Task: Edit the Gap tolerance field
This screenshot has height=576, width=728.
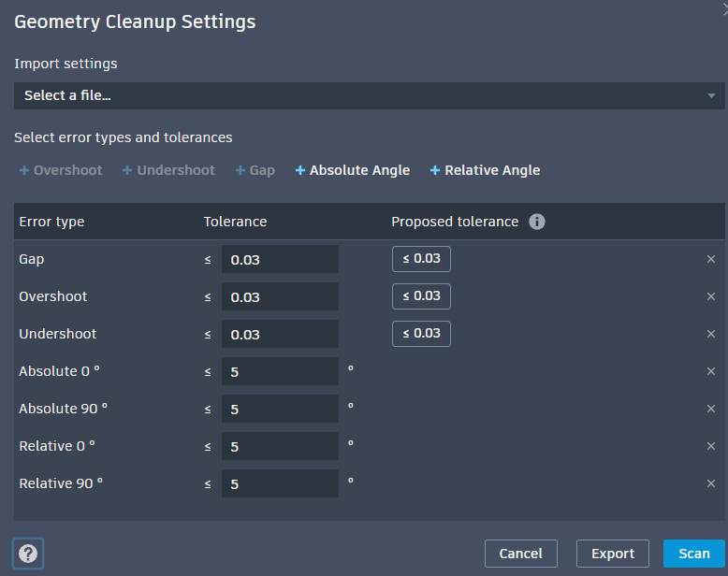Action: [x=280, y=259]
